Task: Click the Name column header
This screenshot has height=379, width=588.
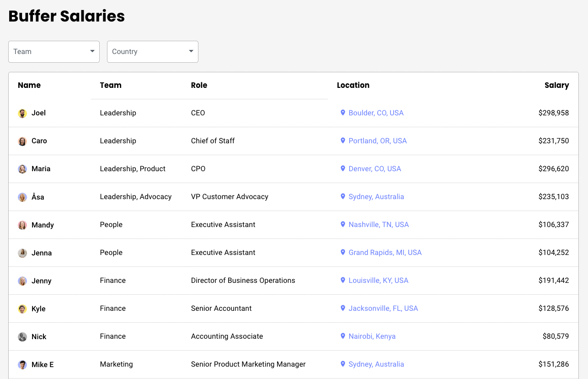Action: coord(29,85)
